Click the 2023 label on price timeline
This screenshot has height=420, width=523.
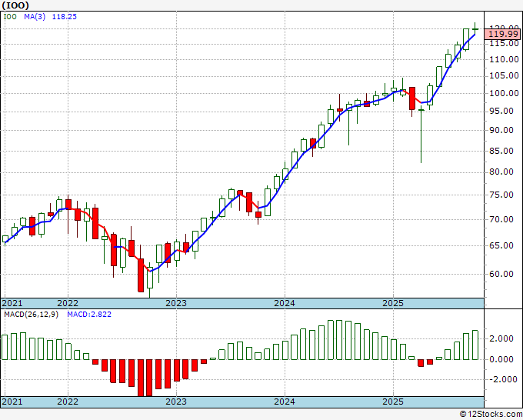tap(176, 303)
